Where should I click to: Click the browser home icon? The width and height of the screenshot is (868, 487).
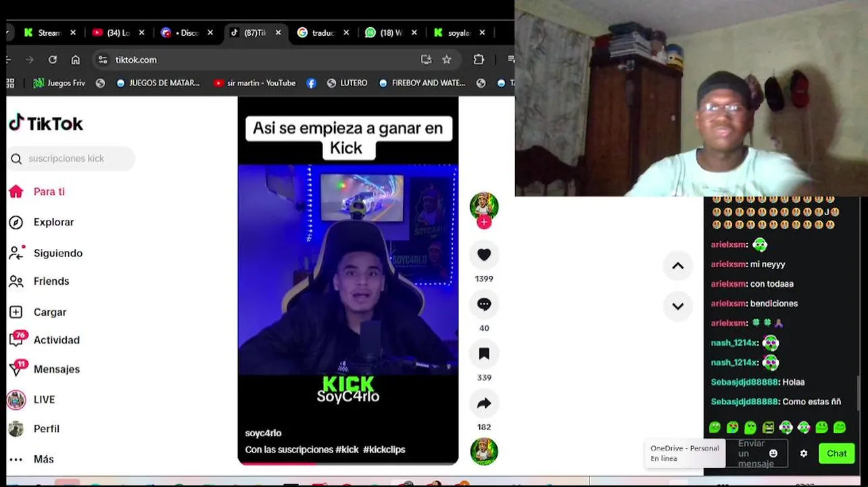pyautogui.click(x=76, y=60)
